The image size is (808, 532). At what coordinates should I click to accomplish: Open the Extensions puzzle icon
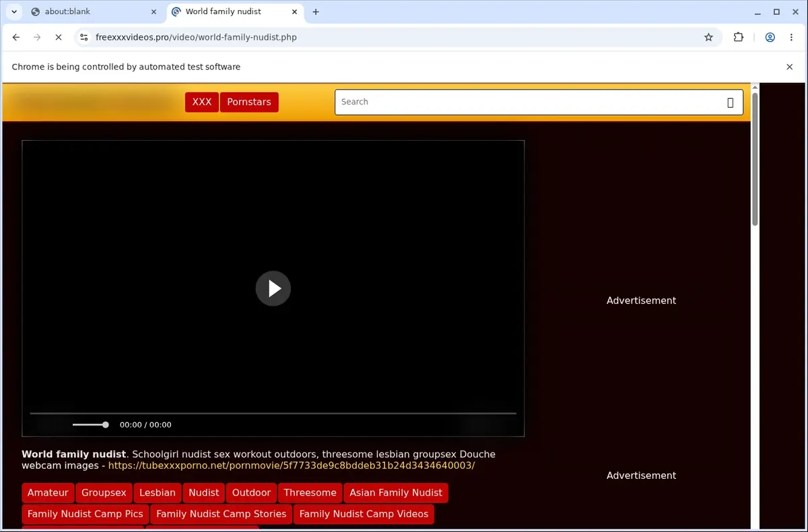pos(739,38)
